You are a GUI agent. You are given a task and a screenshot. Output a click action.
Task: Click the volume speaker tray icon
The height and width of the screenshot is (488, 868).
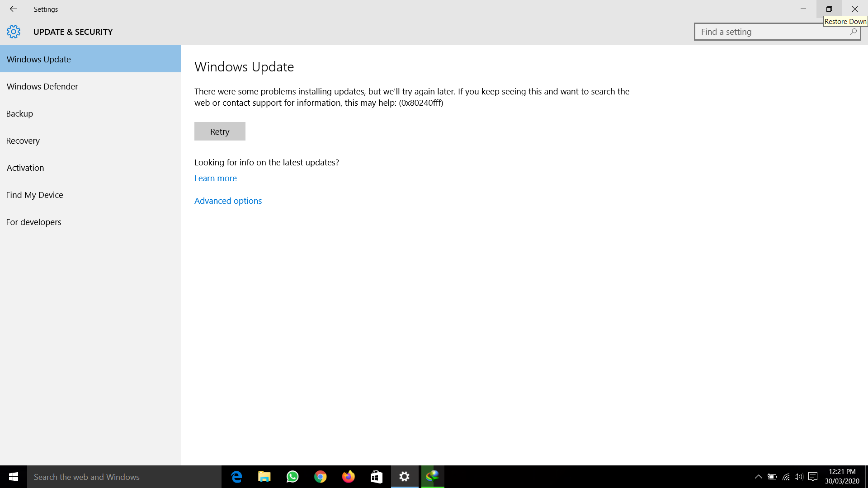coord(799,477)
